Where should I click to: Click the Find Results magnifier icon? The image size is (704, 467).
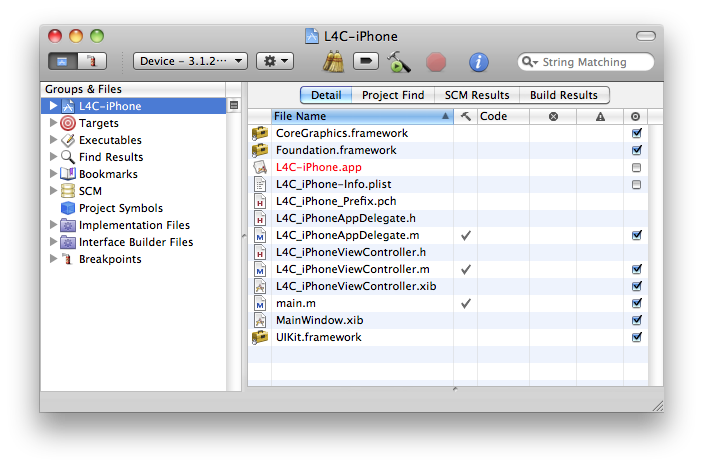pos(68,157)
